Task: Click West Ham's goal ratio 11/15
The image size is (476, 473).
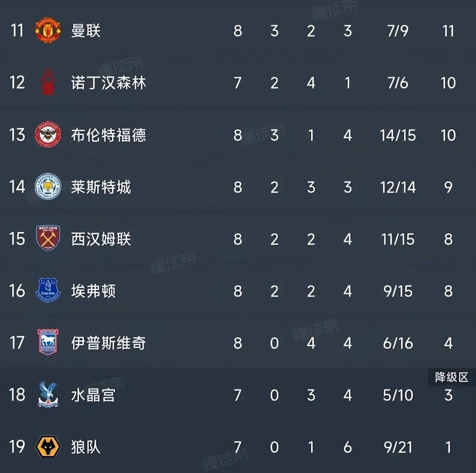Action: click(x=399, y=239)
